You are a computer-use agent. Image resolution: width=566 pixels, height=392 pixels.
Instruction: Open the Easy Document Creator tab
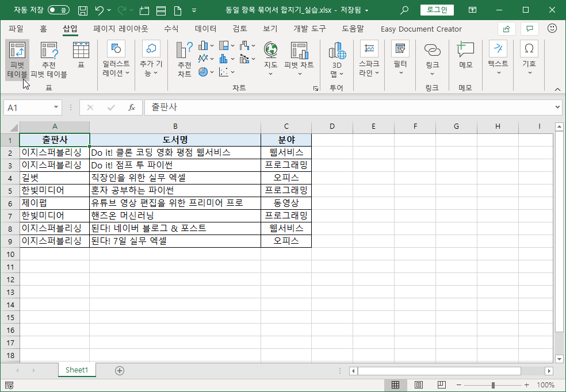tap(421, 29)
